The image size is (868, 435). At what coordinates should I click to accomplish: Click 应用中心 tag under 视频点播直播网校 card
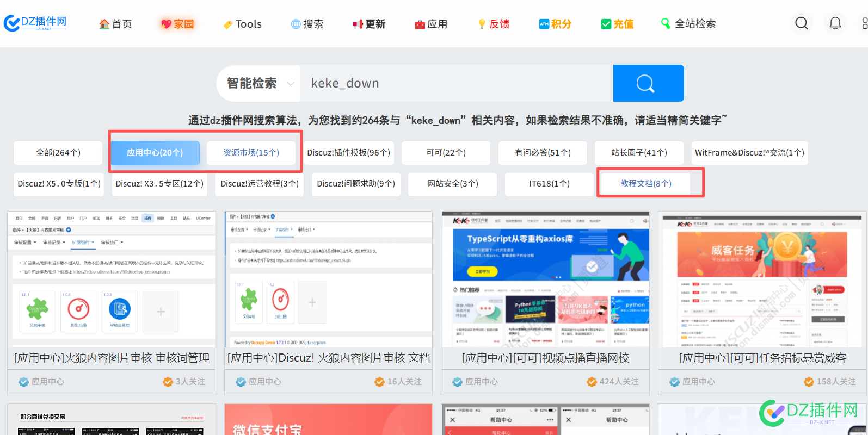(x=475, y=382)
